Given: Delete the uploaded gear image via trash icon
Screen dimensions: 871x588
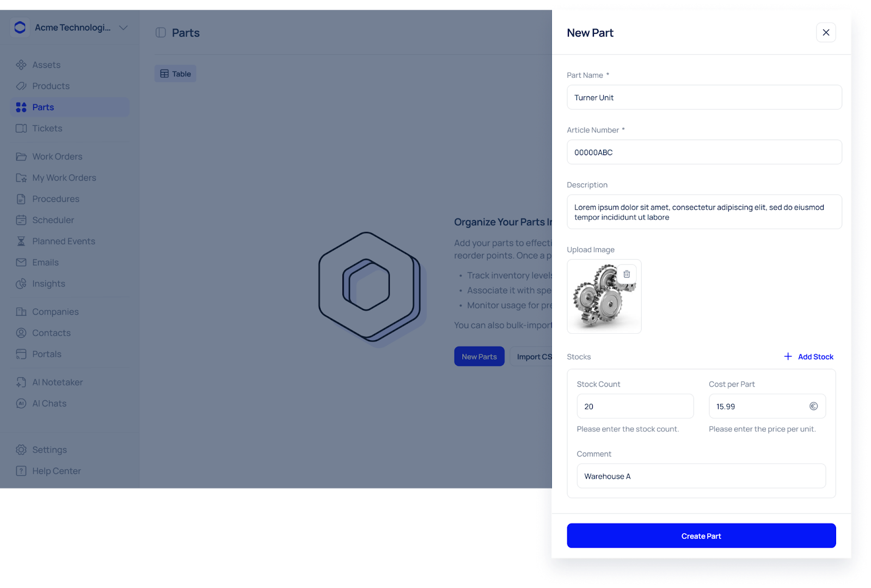Looking at the screenshot, I should (627, 274).
